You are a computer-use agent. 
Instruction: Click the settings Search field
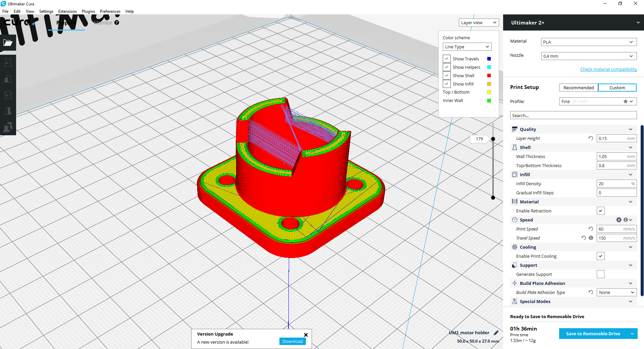click(x=573, y=115)
